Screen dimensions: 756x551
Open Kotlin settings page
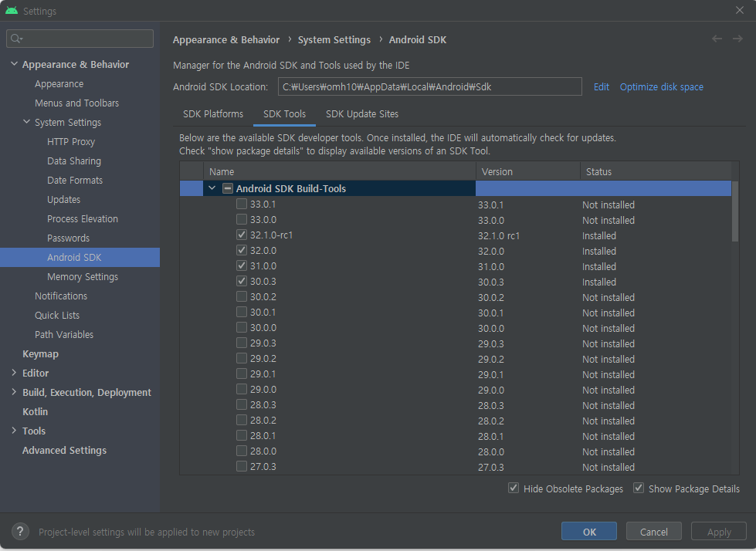pyautogui.click(x=36, y=411)
